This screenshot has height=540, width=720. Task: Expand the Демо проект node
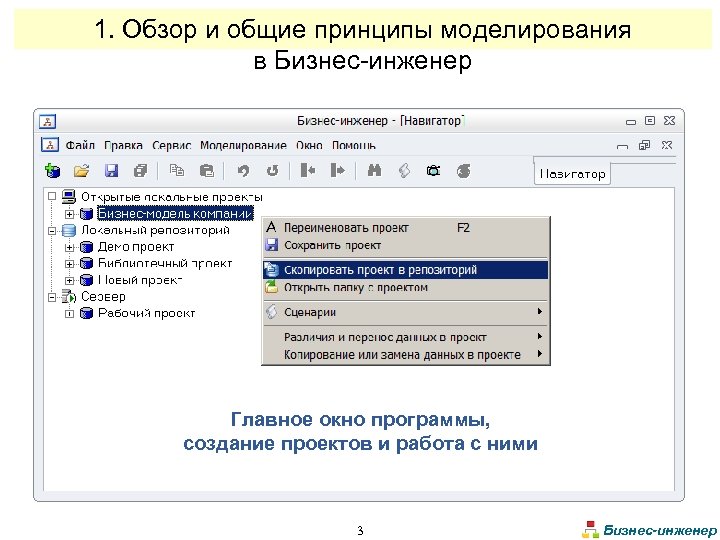[69, 248]
